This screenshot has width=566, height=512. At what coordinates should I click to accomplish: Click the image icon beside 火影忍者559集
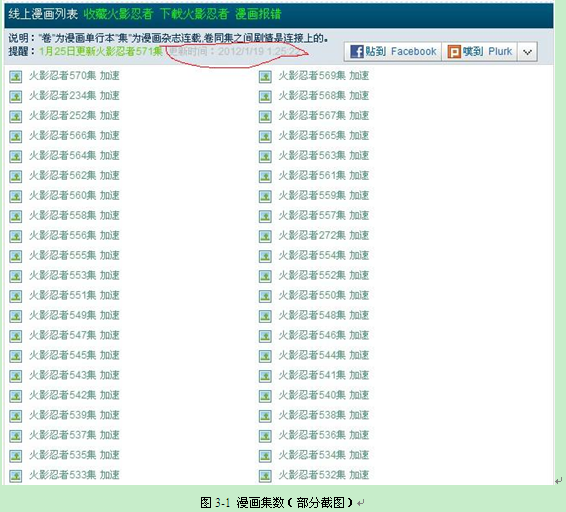point(265,196)
